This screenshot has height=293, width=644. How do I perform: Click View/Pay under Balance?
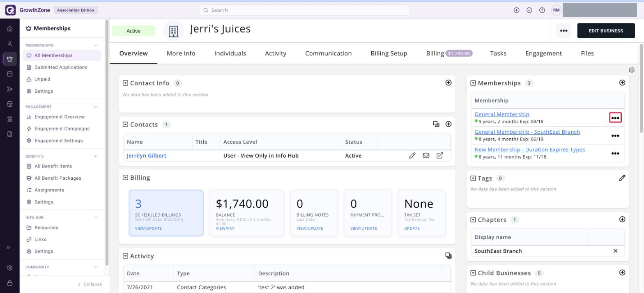click(225, 228)
